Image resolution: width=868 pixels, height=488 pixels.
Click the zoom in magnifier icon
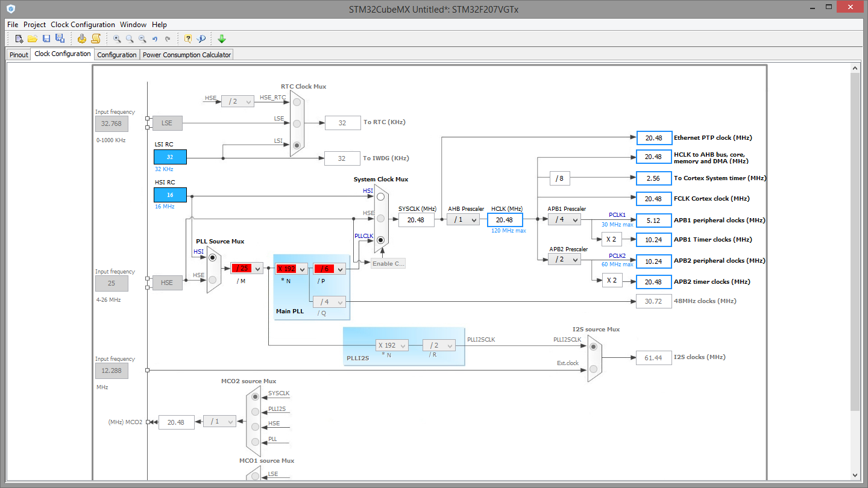tap(117, 39)
